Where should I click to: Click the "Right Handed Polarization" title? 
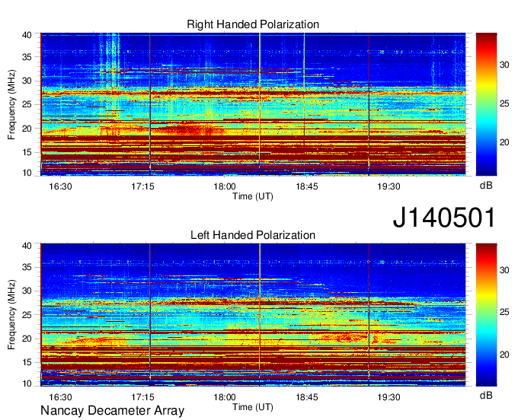pyautogui.click(x=253, y=24)
